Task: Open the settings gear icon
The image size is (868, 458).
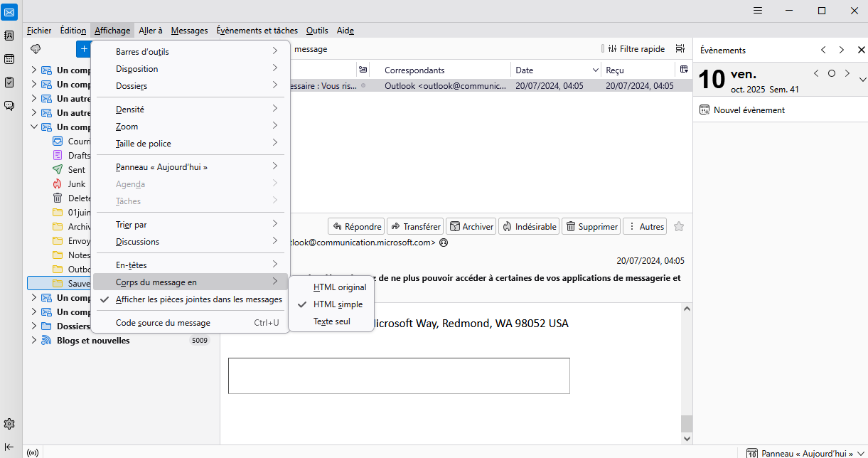Action: 10,424
